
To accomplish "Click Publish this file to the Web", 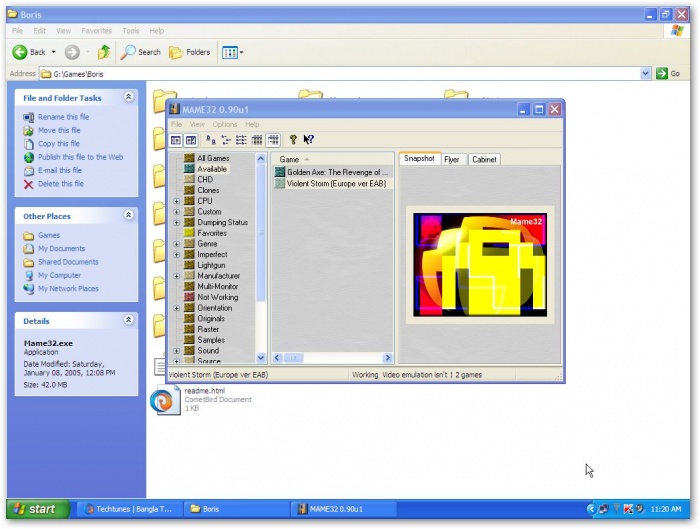I will 80,157.
